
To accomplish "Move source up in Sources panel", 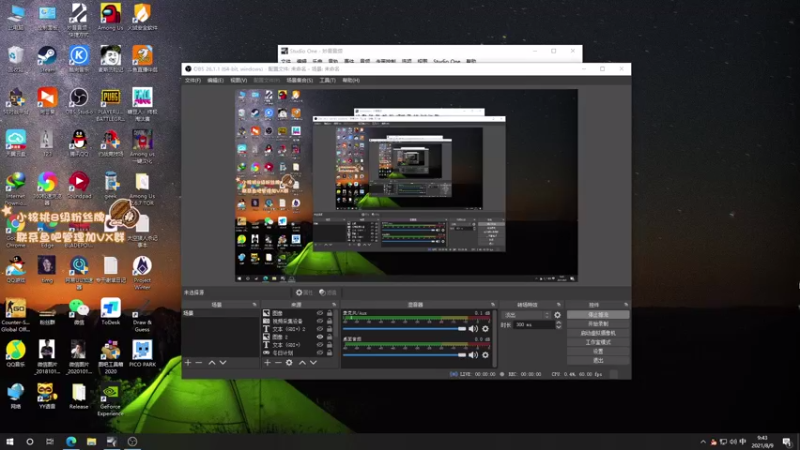I will 302,362.
